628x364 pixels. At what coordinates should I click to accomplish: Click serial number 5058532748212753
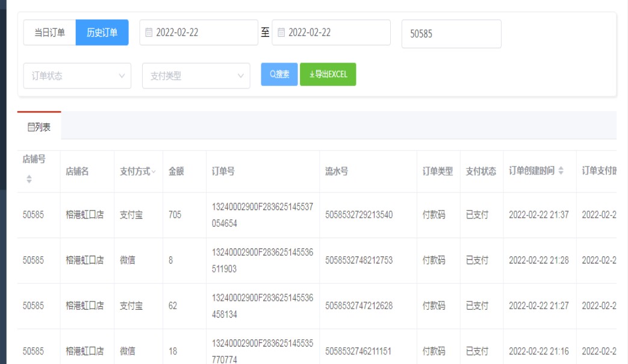click(x=359, y=261)
